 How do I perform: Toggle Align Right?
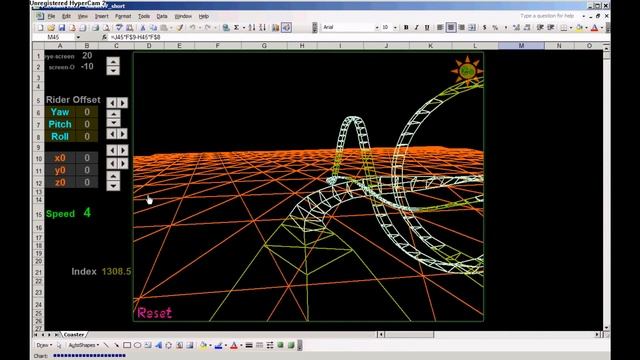(x=461, y=27)
